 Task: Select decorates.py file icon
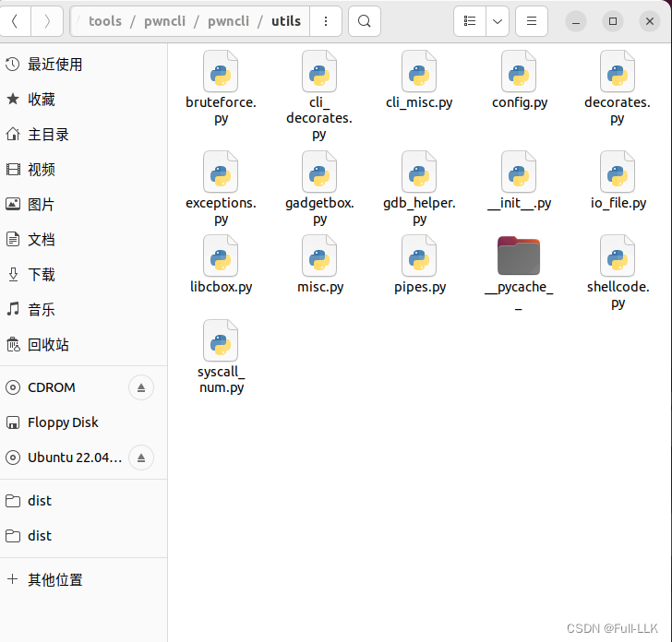coord(618,71)
